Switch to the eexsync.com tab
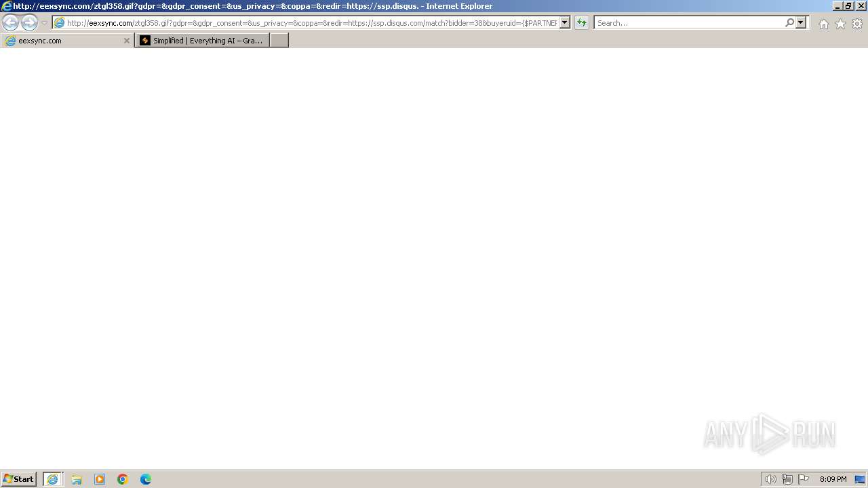This screenshot has width=868, height=488. 66,41
